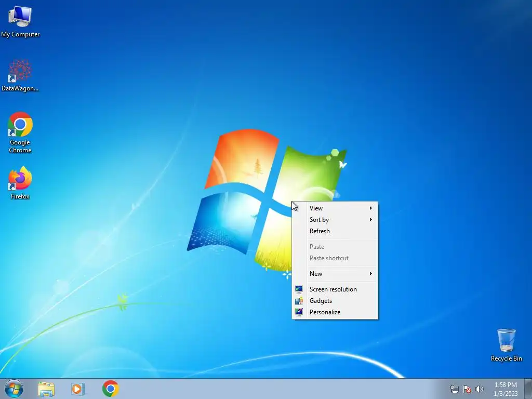Open Screen resolution from context menu

click(x=335, y=289)
